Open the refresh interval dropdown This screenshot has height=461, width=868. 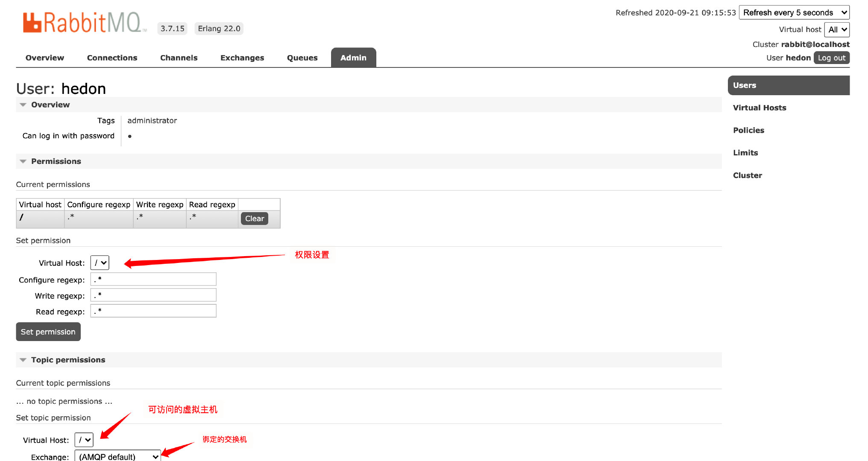point(794,12)
